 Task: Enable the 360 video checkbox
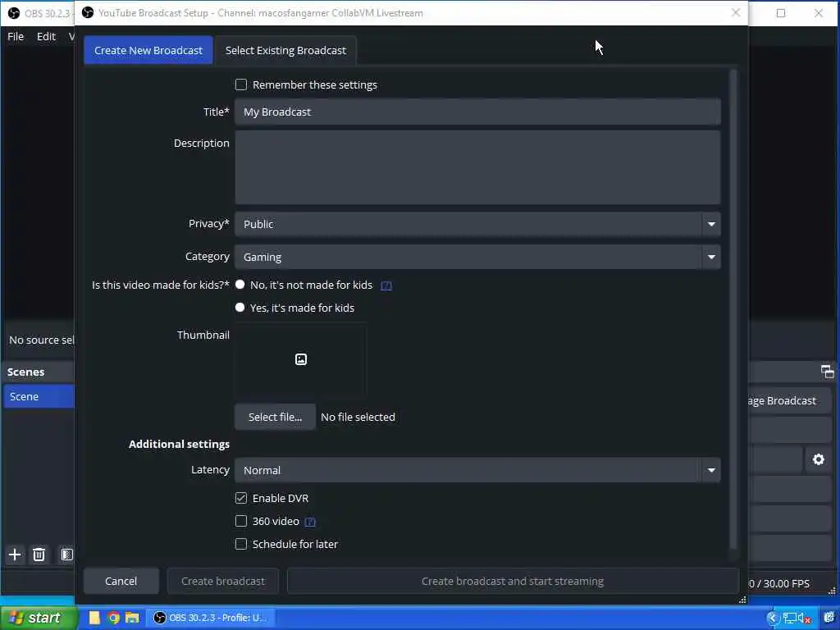click(241, 521)
